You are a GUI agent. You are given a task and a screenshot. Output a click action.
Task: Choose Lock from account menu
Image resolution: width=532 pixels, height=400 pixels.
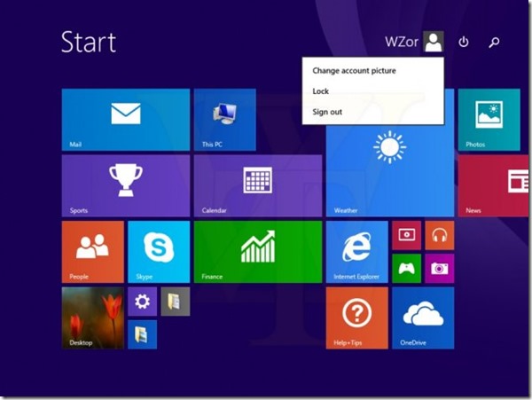[x=321, y=90]
